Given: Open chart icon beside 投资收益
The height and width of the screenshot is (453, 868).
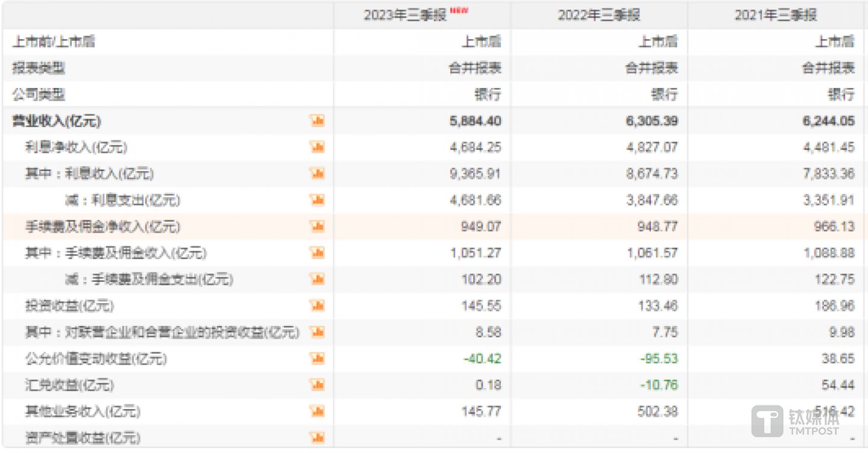Looking at the screenshot, I should pos(317,306).
